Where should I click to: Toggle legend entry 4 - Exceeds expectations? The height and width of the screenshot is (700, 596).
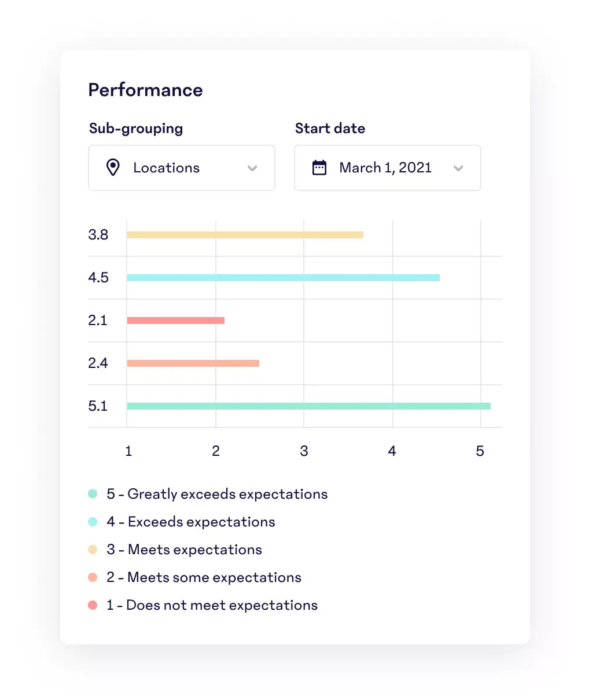coord(191,521)
